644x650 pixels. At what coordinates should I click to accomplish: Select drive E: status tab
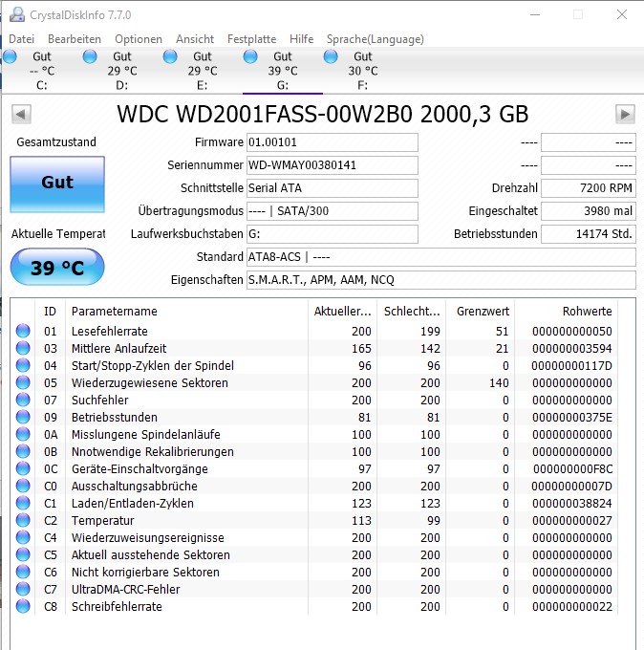pos(203,71)
